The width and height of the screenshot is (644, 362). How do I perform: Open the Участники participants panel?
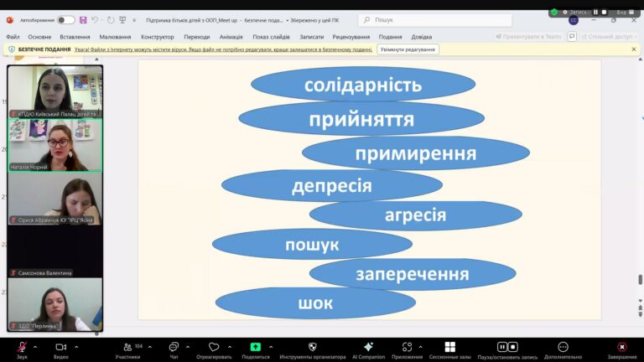(127, 347)
